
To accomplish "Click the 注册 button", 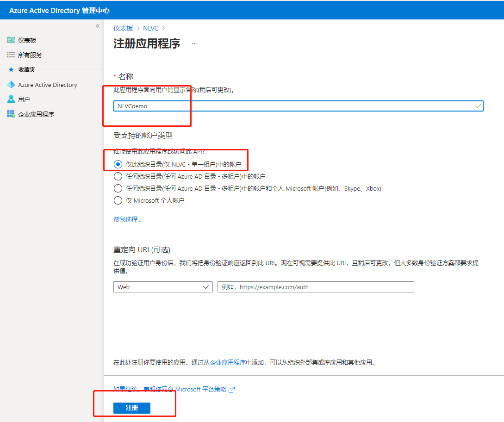I will tap(132, 408).
